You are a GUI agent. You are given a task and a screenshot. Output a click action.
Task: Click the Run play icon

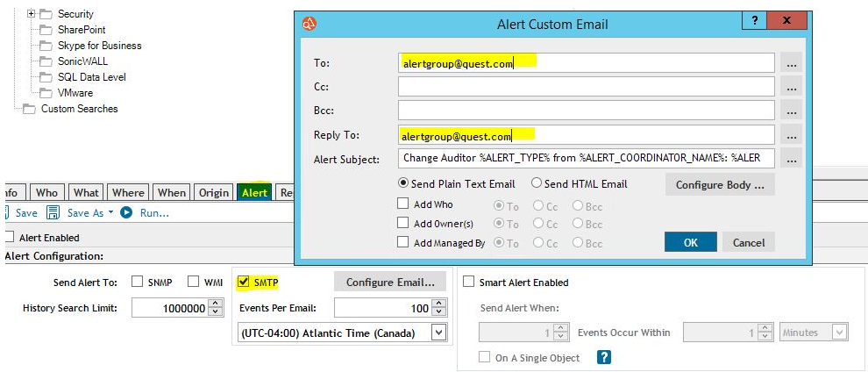point(126,212)
